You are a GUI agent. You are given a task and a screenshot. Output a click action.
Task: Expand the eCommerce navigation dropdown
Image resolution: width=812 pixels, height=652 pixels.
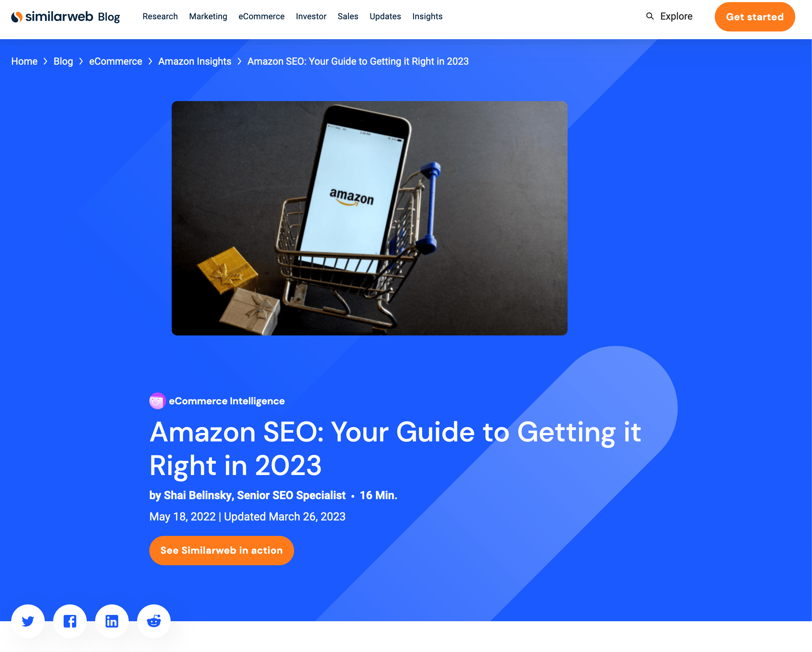point(261,16)
